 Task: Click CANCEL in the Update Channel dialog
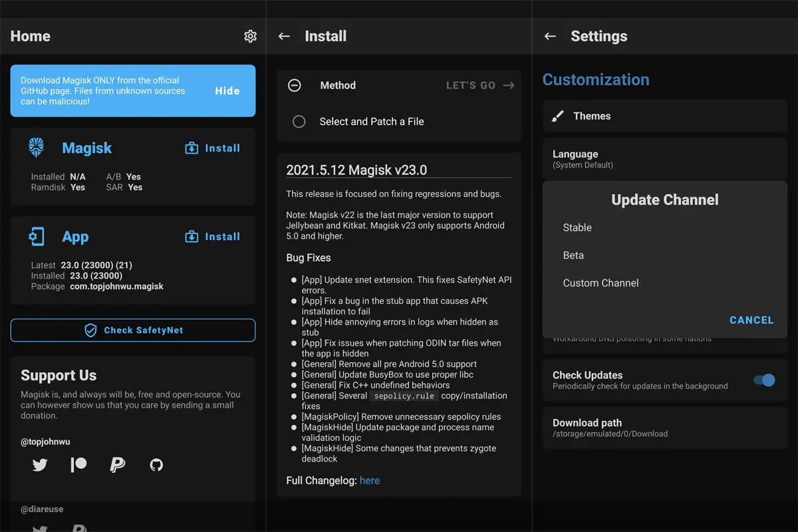pos(751,320)
